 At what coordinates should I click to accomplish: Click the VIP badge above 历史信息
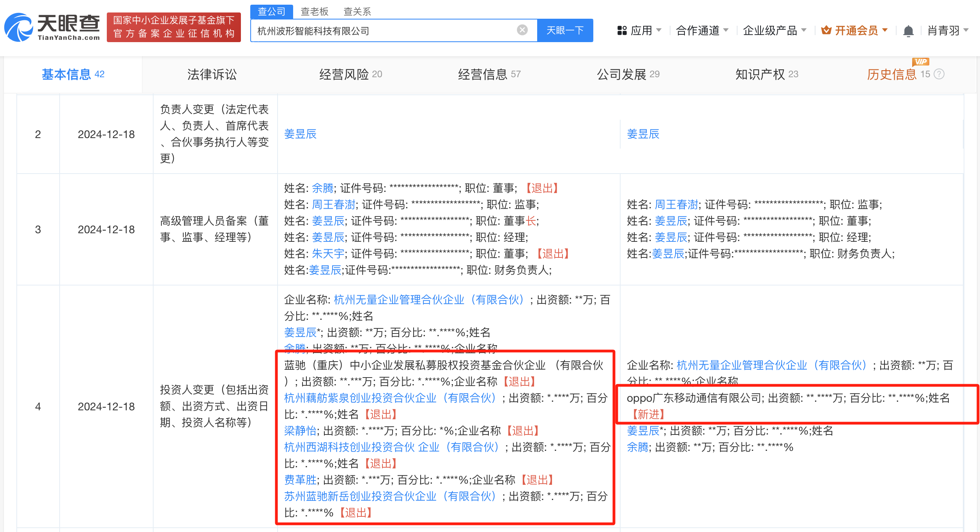click(921, 62)
